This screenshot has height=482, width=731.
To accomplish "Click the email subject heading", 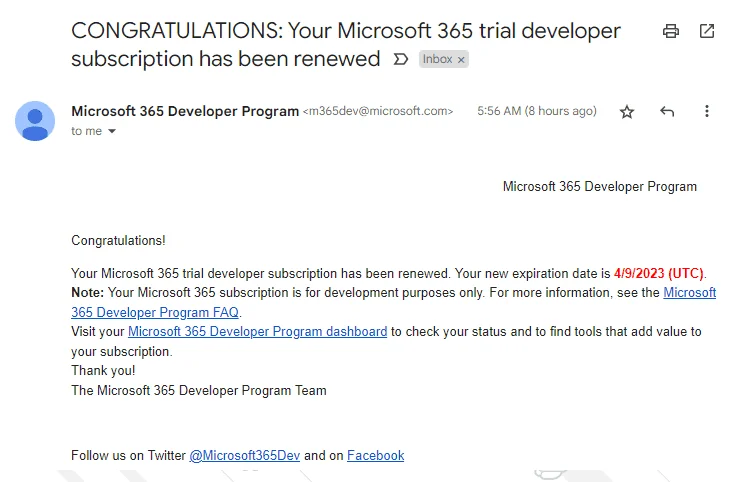I will tap(346, 45).
